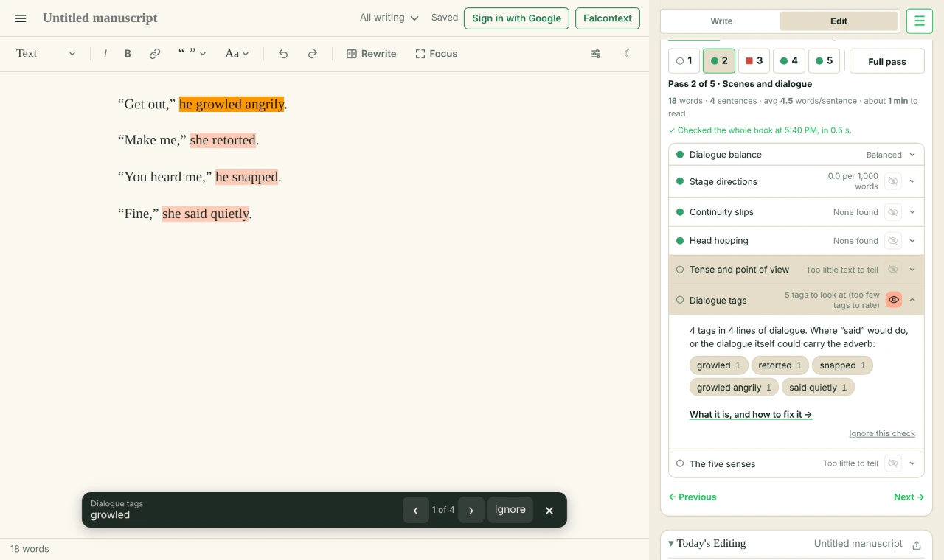Toggle italic formatting
The height and width of the screenshot is (560, 944).
pos(105,54)
